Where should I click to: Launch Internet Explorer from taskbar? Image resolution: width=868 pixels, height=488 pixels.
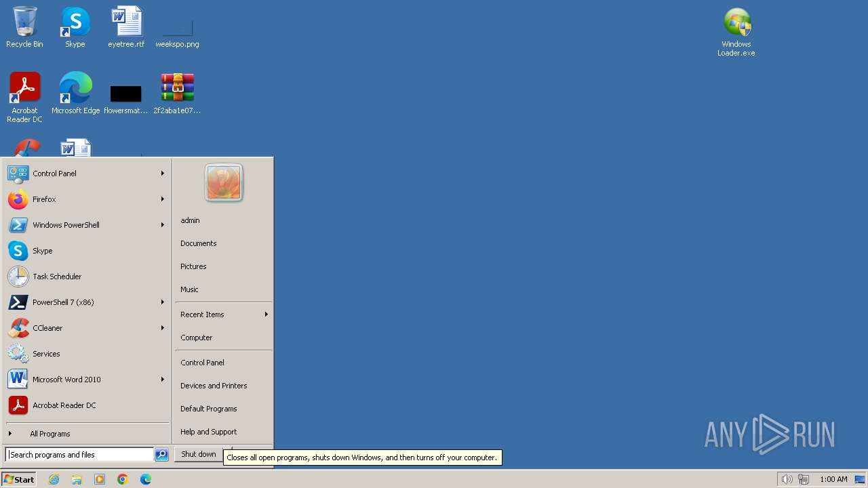54,479
